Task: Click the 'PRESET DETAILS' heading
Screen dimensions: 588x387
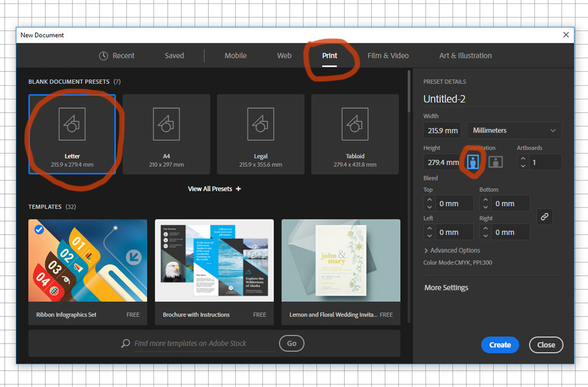Action: tap(444, 81)
